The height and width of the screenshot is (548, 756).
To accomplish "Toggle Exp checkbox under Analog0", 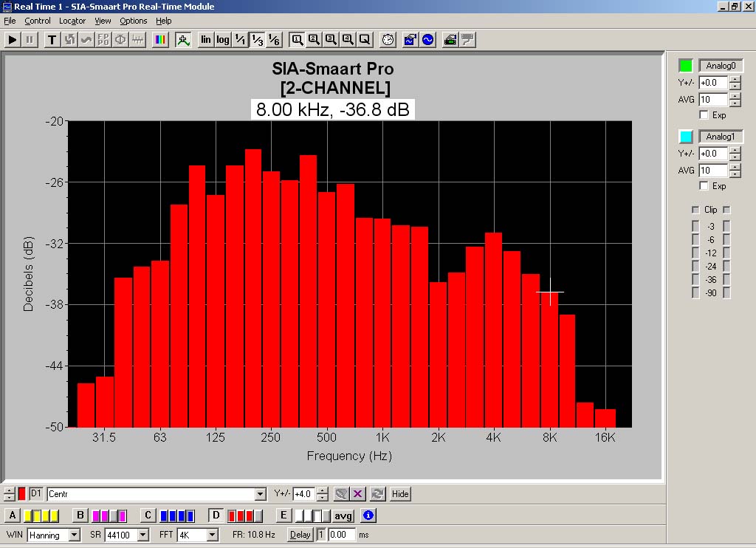I will [704, 114].
